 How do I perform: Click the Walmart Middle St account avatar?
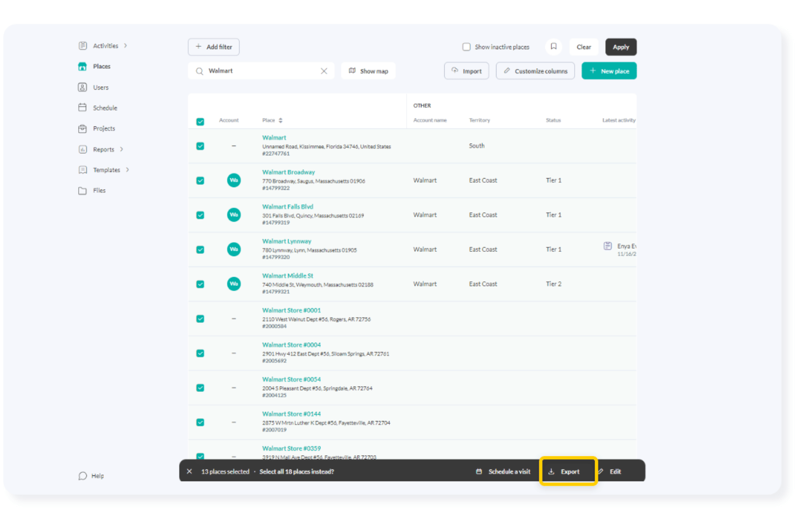coord(234,284)
